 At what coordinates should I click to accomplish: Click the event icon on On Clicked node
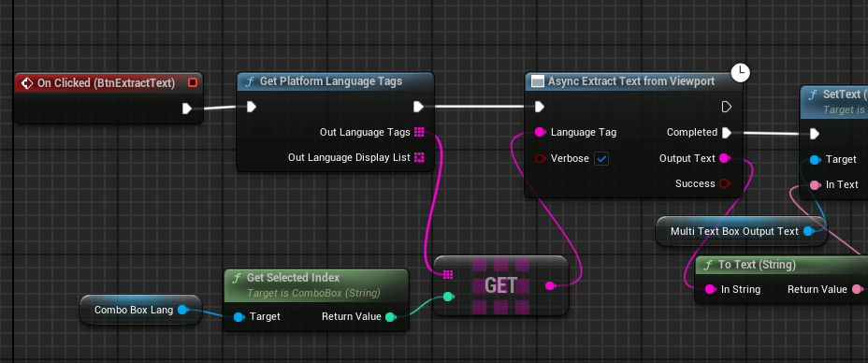(26, 83)
